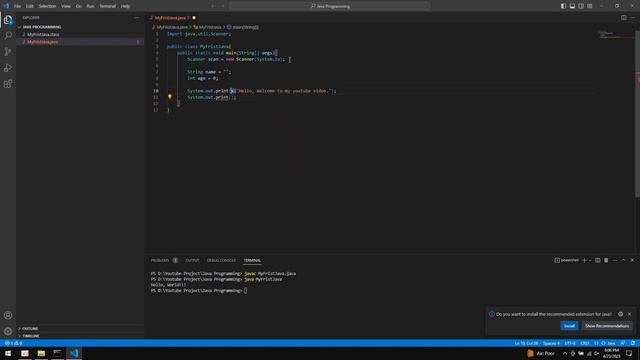Open the Windows action center icon
The height and width of the screenshot is (360, 640).
click(x=629, y=353)
